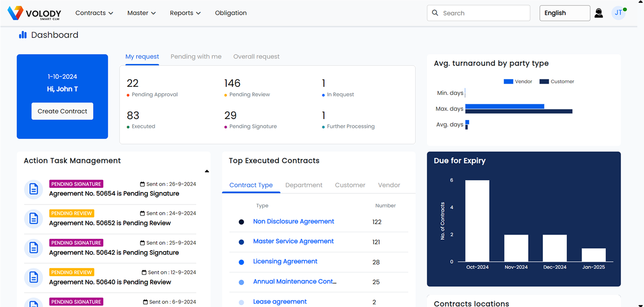
Task: Click the Oct-2024 bar in expiry chart
Action: (x=477, y=221)
